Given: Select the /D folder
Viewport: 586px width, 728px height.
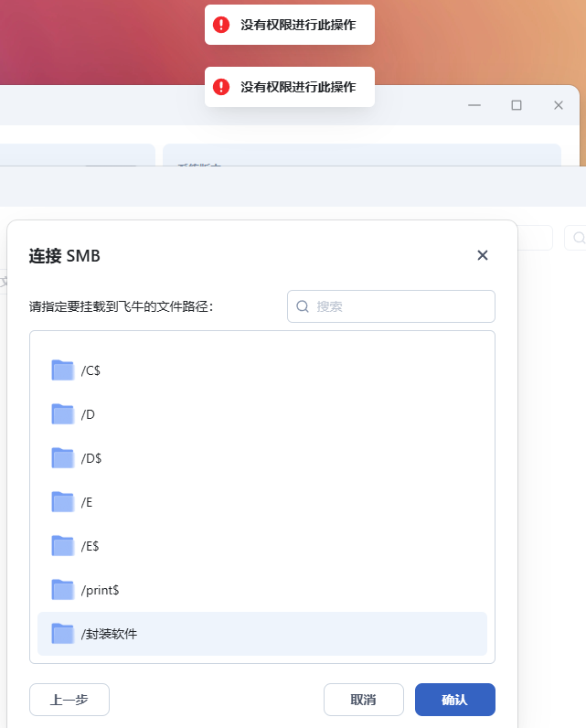Looking at the screenshot, I should click(262, 414).
